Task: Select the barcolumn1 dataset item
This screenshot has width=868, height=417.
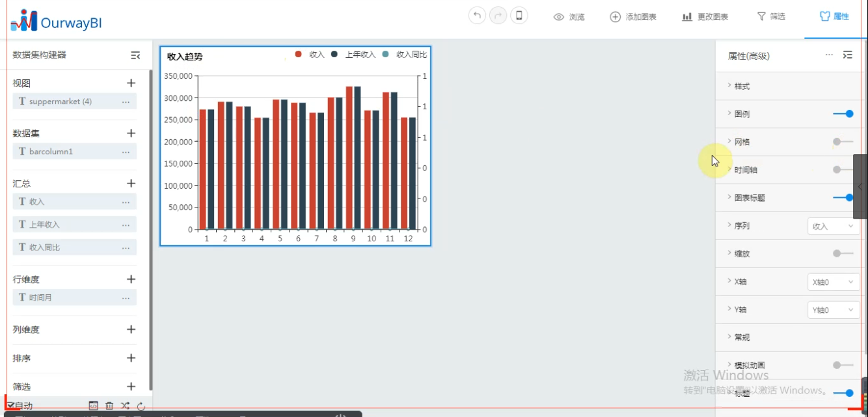Action: click(x=75, y=152)
